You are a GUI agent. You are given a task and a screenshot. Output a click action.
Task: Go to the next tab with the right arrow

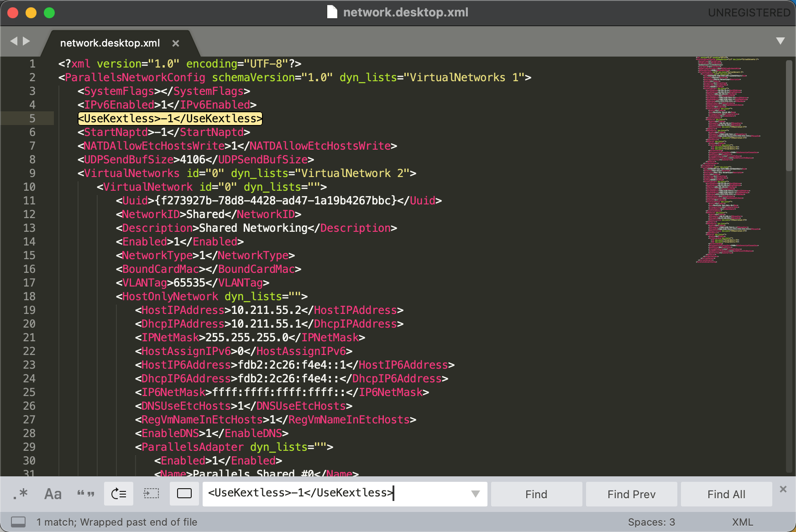[26, 41]
